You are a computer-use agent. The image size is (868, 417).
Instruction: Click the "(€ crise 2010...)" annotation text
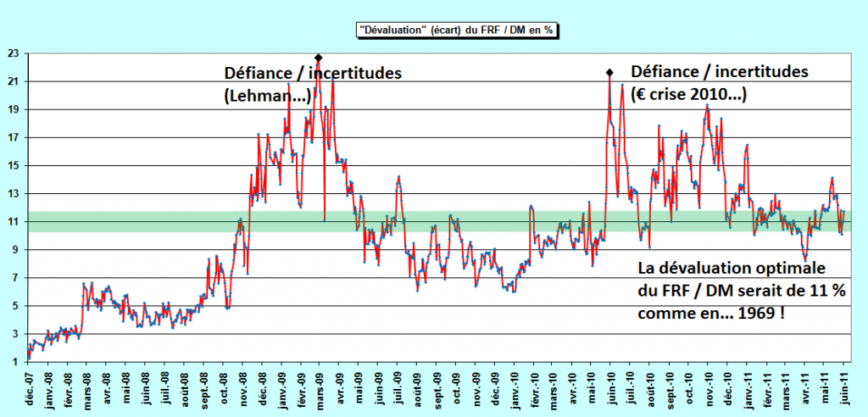click(x=688, y=95)
